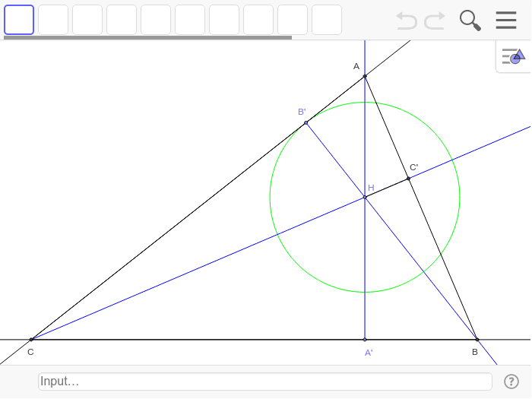
Task: Select point B on the base line
Action: 477,339
